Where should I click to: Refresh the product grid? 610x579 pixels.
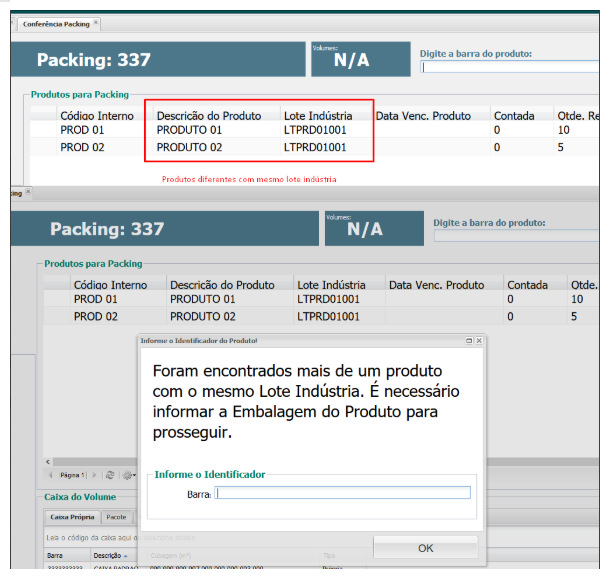pos(110,475)
